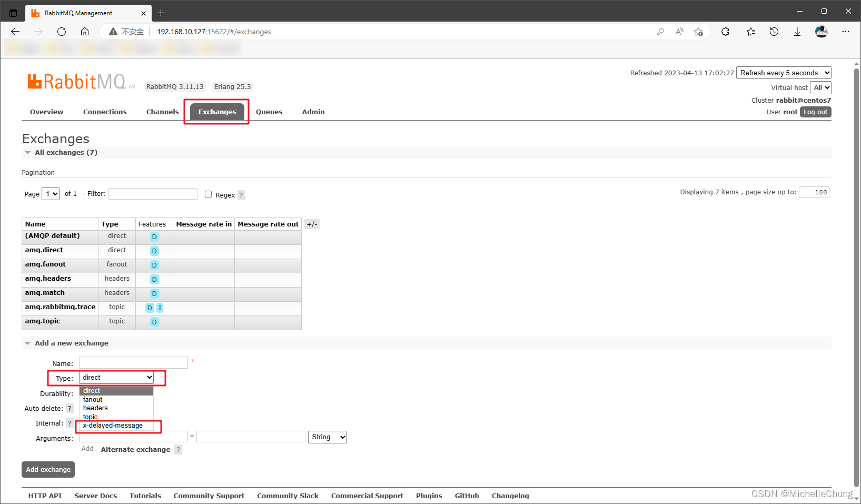The height and width of the screenshot is (504, 861).
Task: Select x-delayed-message exchange type option
Action: point(113,426)
